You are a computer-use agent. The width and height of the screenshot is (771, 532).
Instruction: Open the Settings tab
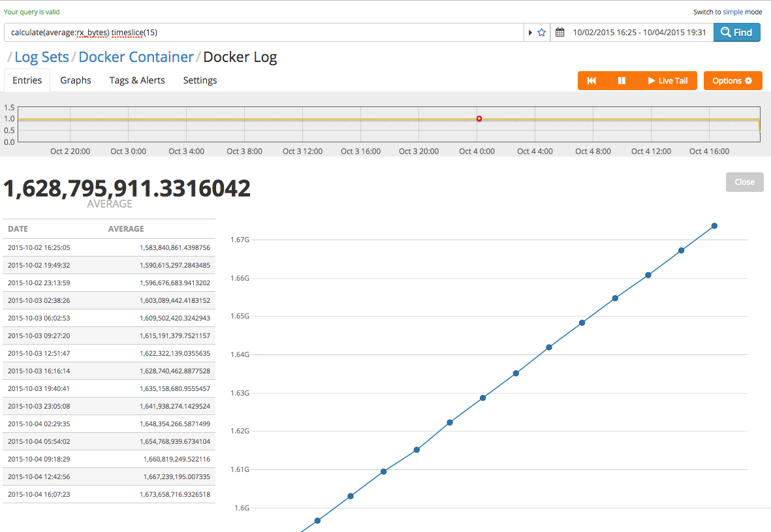tap(200, 80)
